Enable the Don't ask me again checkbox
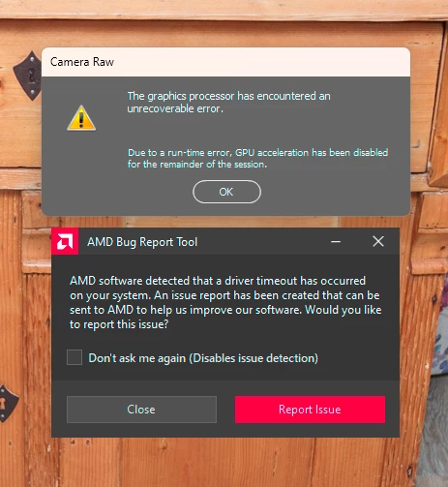448x487 pixels. click(75, 357)
